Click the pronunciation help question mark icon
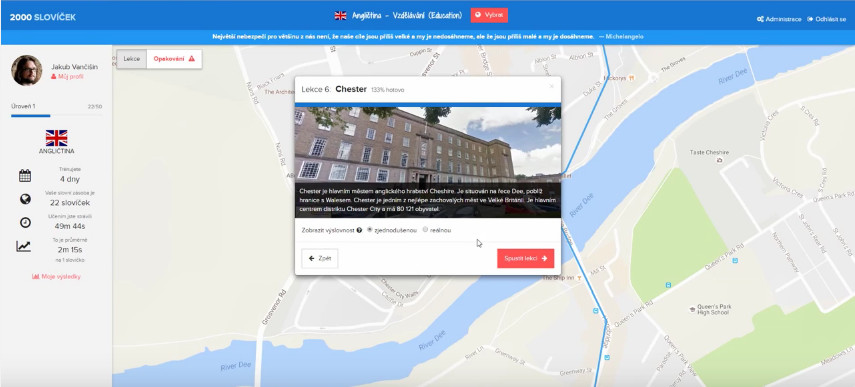855x387 pixels. pyautogui.click(x=359, y=230)
